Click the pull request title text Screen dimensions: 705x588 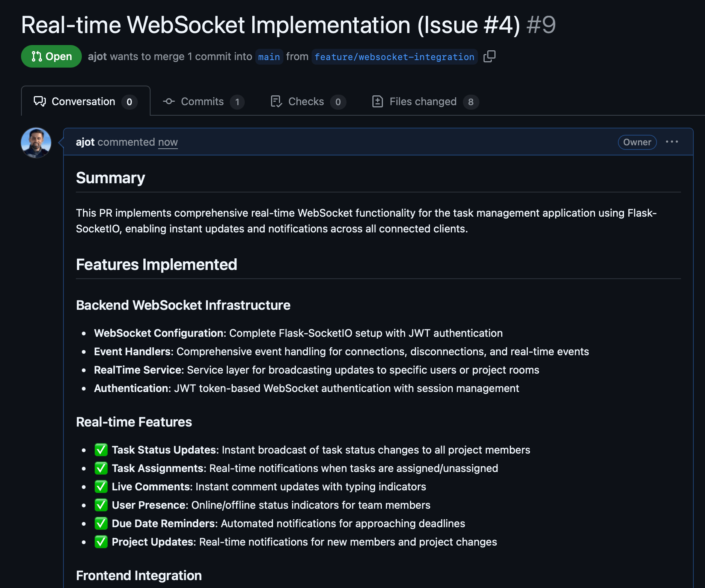coord(271,25)
